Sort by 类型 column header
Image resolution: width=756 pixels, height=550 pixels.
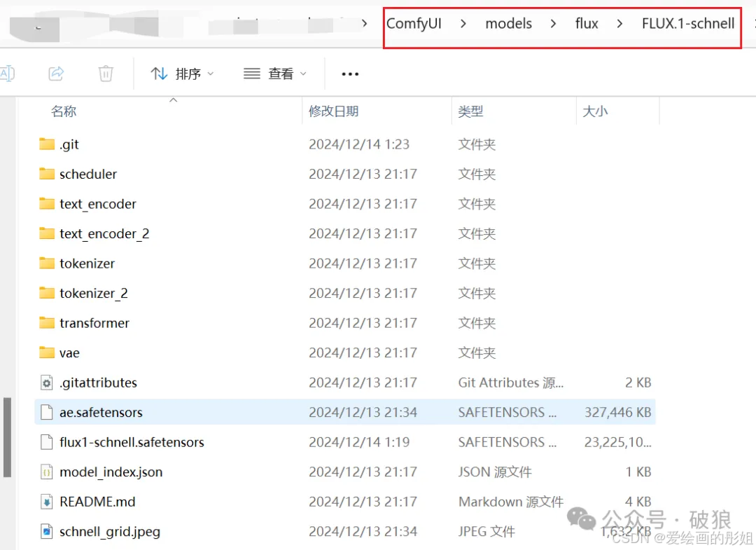[x=470, y=111]
